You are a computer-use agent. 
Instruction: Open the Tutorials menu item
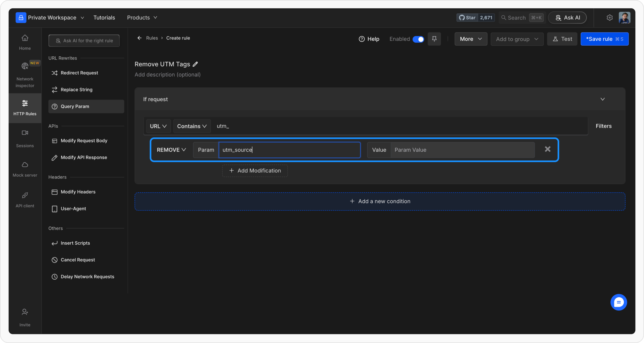[104, 18]
